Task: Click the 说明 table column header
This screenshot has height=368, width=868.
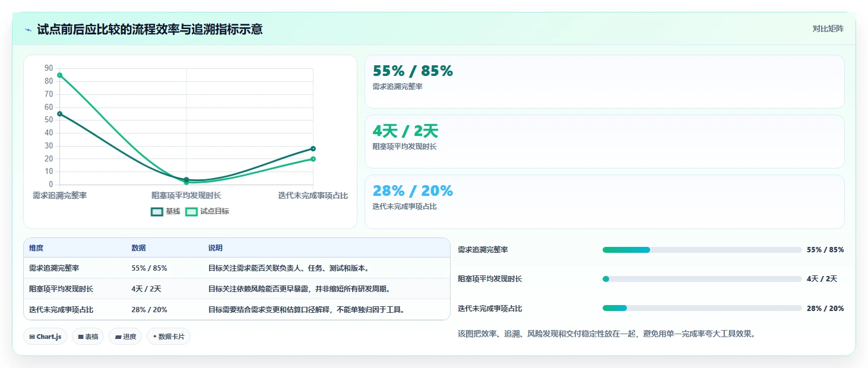Action: [215, 248]
